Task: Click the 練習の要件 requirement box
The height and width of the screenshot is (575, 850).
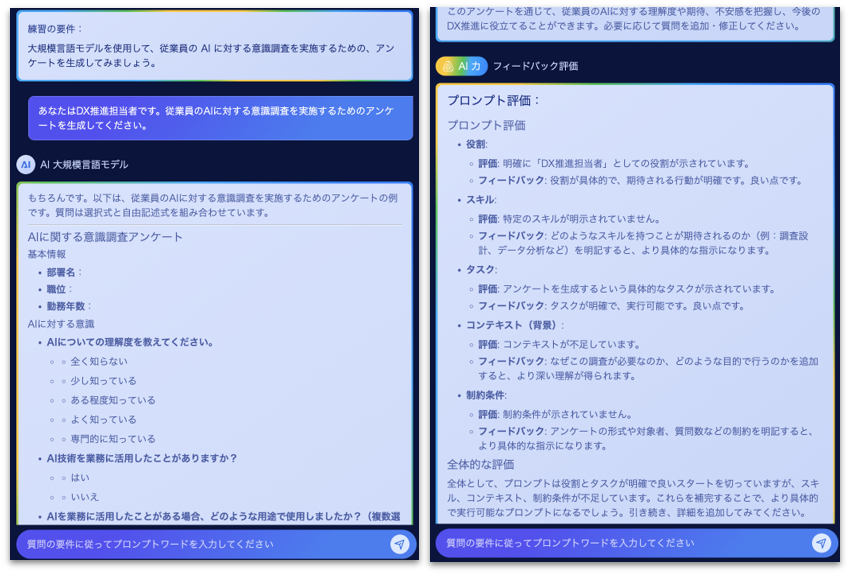Action: pyautogui.click(x=214, y=46)
